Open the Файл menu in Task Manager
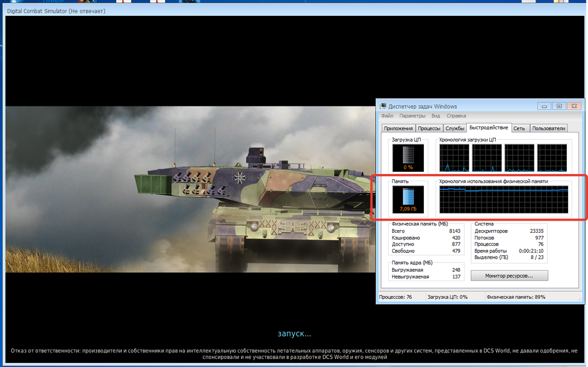The width and height of the screenshot is (588, 367). 387,116
